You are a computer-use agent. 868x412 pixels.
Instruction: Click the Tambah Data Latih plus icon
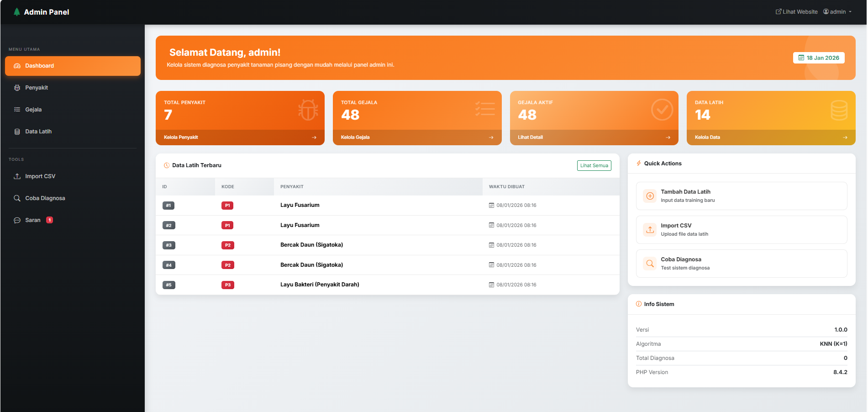(x=650, y=195)
